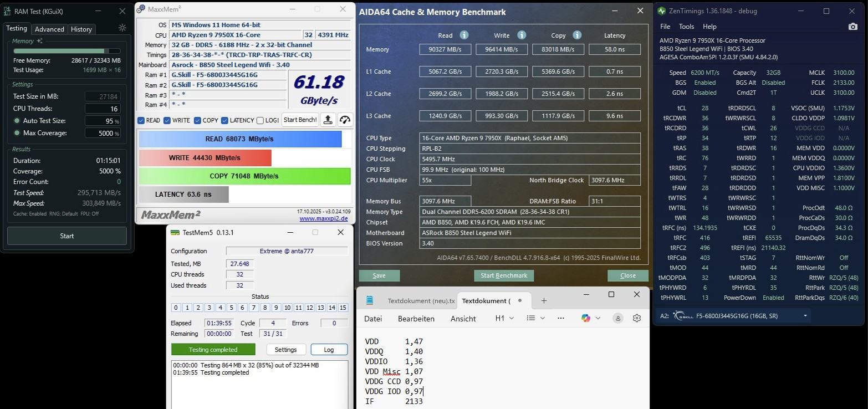Click the G.Skill logo in the ZenTimings module selector
Viewport: 868px width, 409px height.
pos(683,315)
